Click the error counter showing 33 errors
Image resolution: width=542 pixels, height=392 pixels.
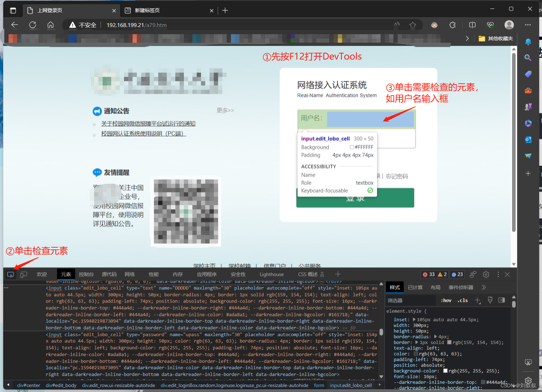click(x=429, y=274)
